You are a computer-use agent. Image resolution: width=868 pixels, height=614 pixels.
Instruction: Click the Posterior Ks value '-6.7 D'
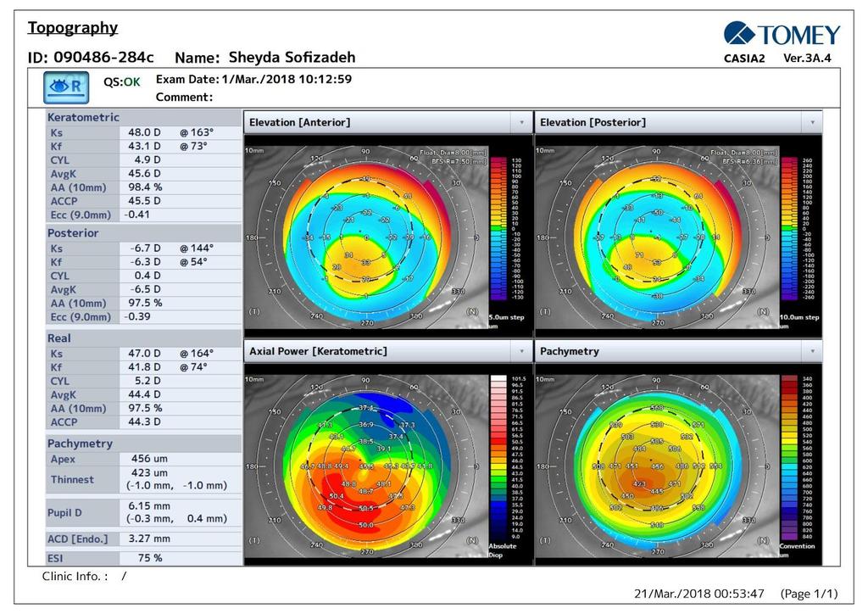[x=146, y=248]
